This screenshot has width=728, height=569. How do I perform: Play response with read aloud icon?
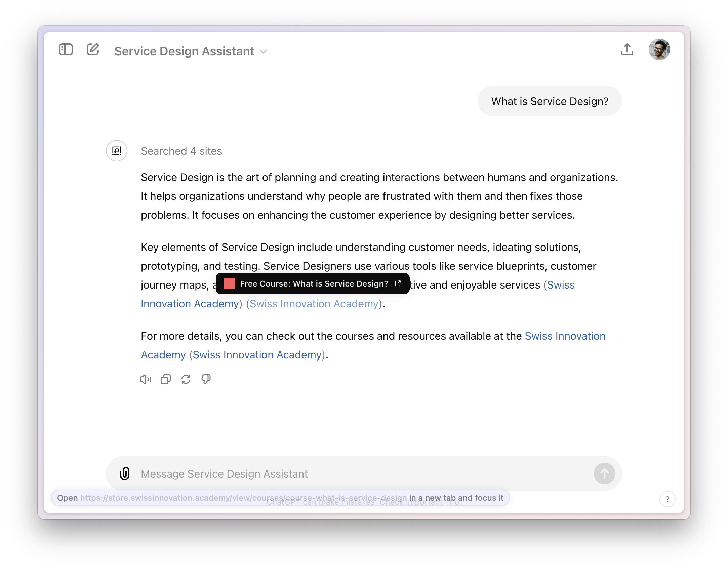click(145, 379)
